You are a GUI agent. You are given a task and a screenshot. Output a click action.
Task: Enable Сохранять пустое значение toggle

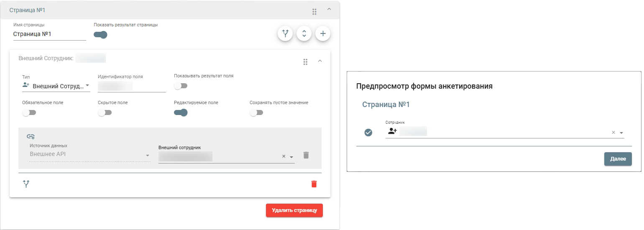[x=256, y=112]
